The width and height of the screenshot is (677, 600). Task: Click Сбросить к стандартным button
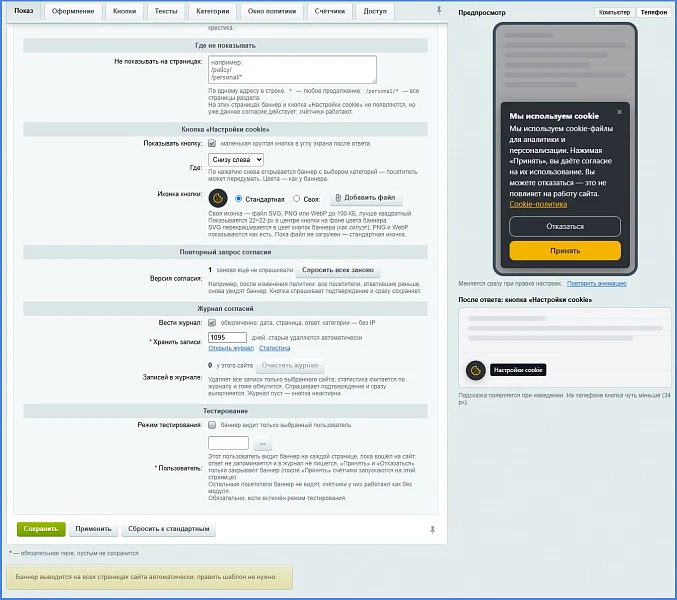(x=168, y=529)
